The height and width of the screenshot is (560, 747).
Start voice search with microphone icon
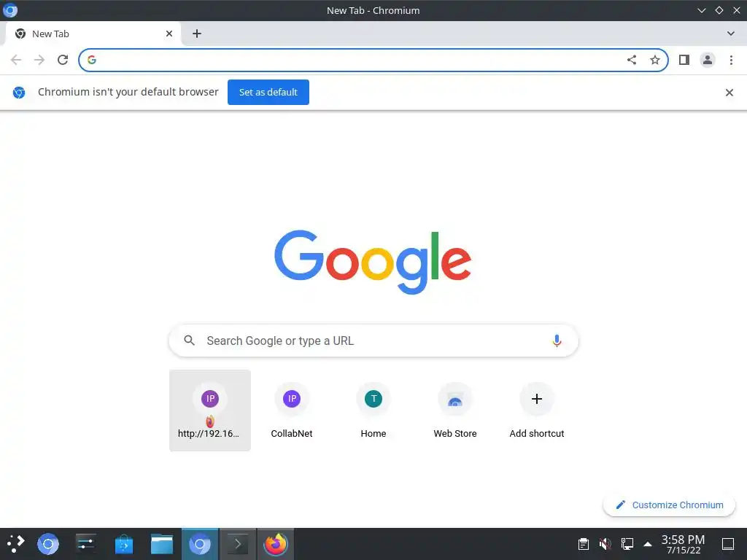tap(557, 341)
